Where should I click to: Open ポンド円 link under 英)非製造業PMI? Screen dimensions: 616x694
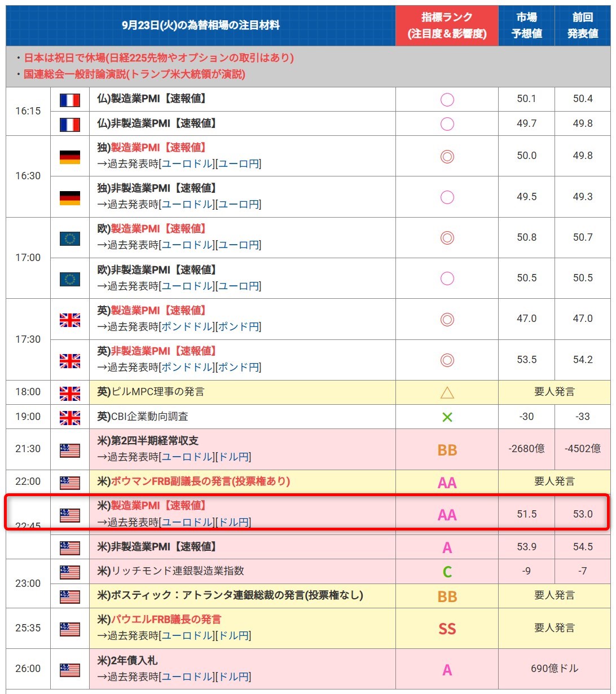239,368
